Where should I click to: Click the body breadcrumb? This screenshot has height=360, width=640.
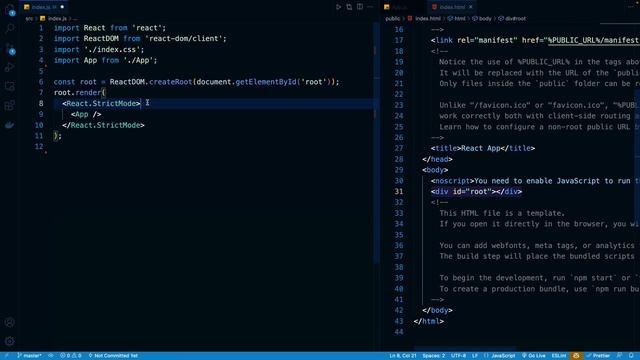pyautogui.click(x=484, y=18)
